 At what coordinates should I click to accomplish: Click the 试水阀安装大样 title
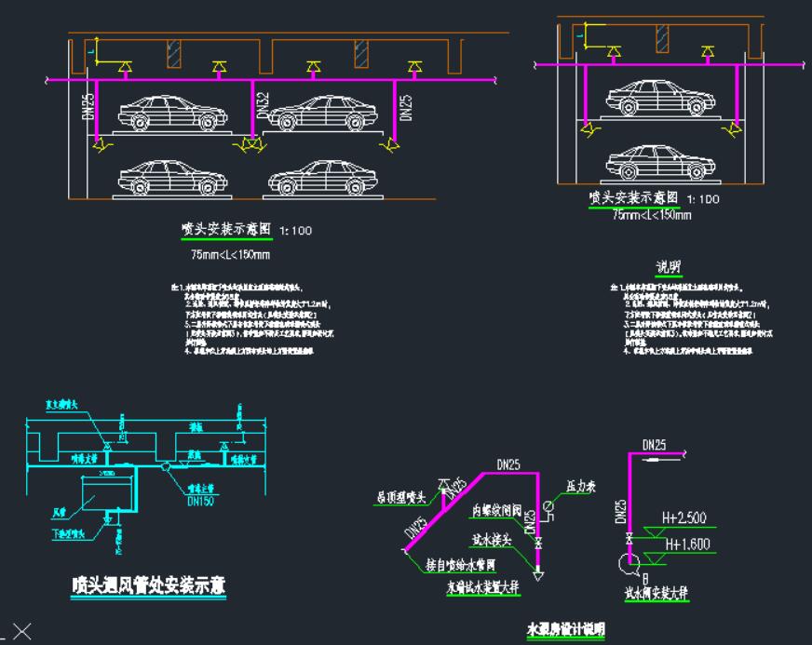point(656,593)
